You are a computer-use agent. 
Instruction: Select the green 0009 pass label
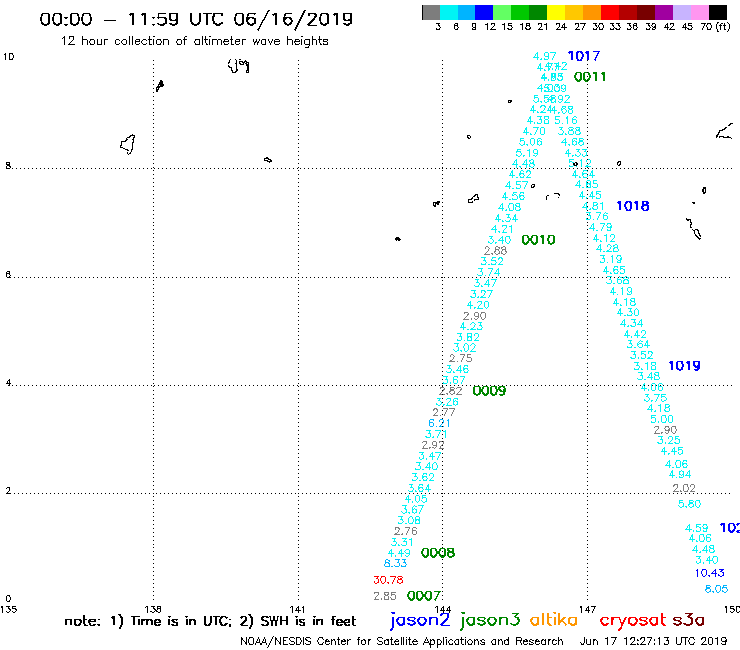(x=489, y=391)
